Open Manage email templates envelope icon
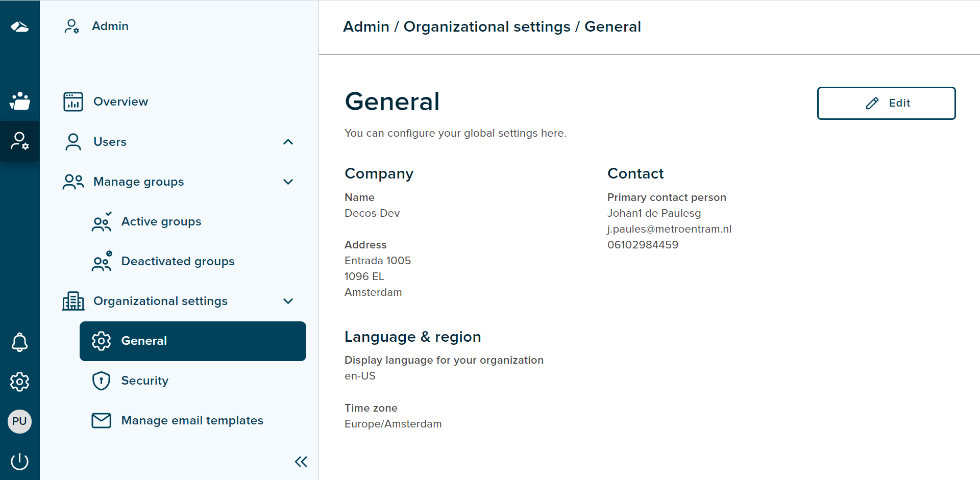Viewport: 980px width, 480px height. point(101,420)
